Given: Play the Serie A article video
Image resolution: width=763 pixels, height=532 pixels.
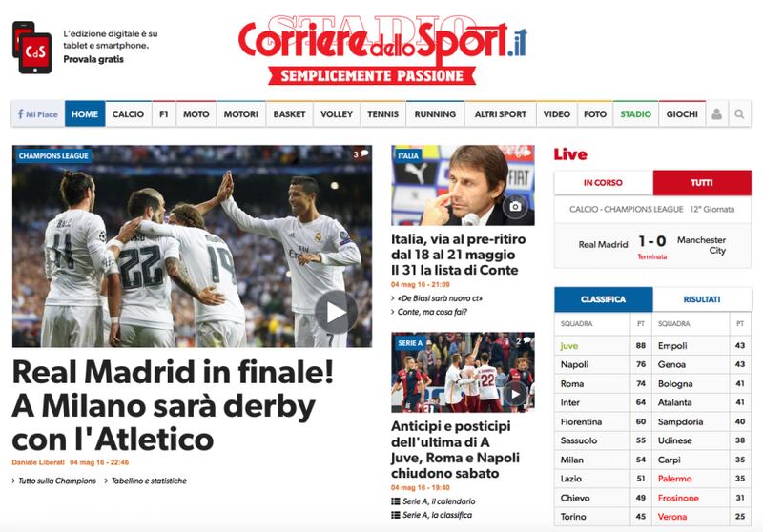Looking at the screenshot, I should pyautogui.click(x=515, y=394).
